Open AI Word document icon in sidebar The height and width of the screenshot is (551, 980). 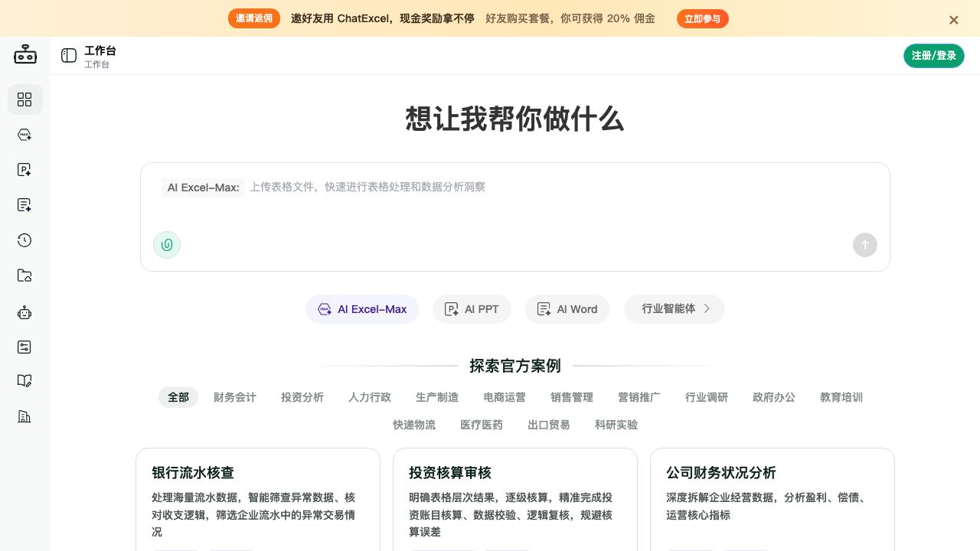(x=24, y=205)
